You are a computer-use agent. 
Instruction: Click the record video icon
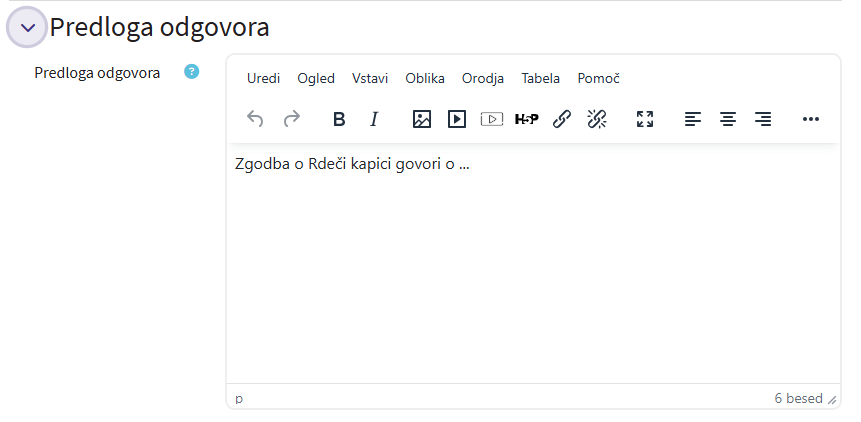tap(491, 119)
